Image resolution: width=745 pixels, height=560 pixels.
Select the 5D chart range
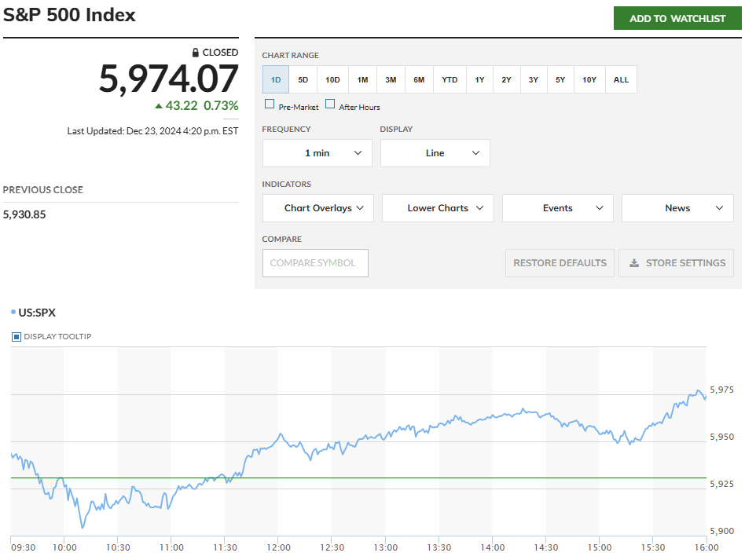pyautogui.click(x=303, y=79)
